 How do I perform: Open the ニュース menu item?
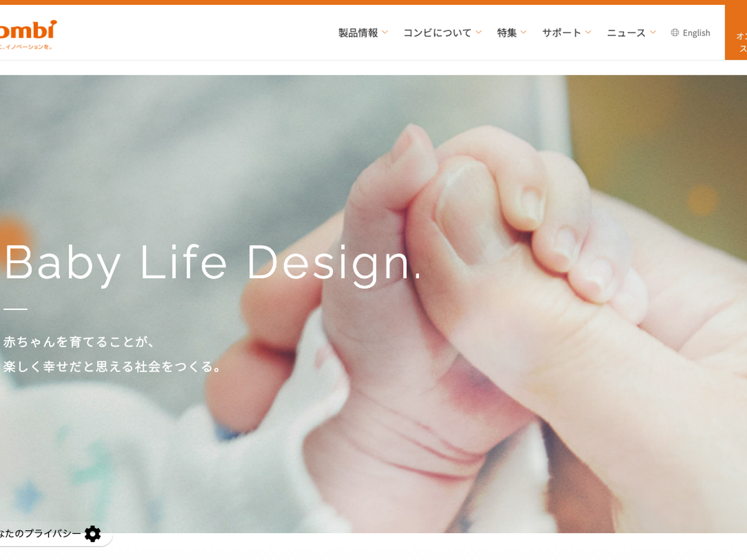coord(626,33)
